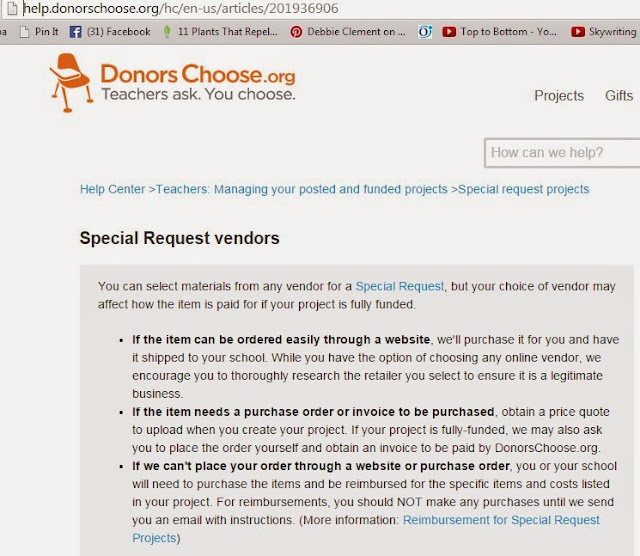
Task: Open the Projects menu item
Action: 559,96
